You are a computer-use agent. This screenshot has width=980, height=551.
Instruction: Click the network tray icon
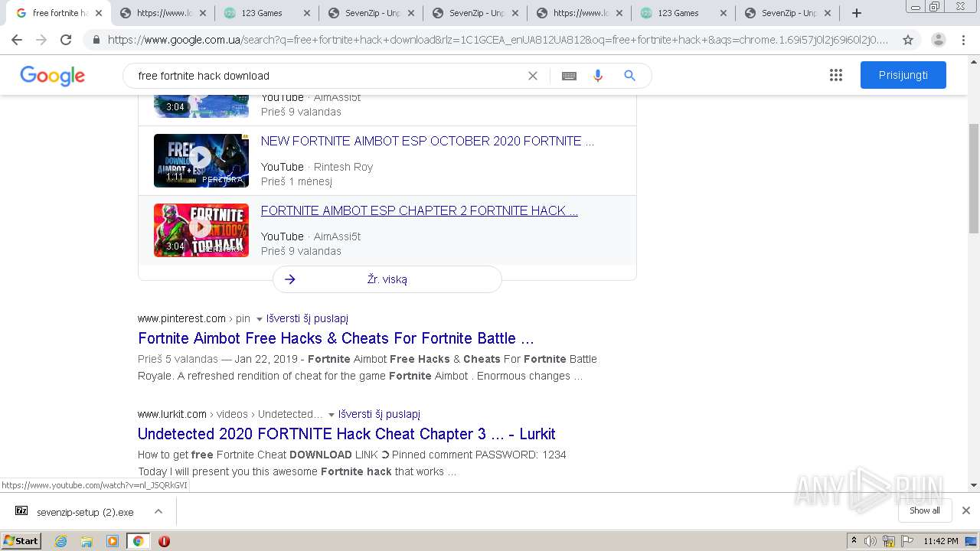point(888,541)
